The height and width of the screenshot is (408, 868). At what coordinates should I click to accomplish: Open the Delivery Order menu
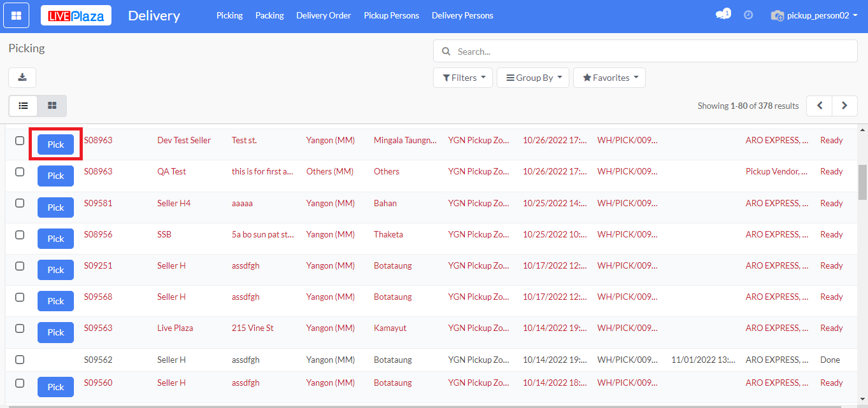tap(324, 15)
